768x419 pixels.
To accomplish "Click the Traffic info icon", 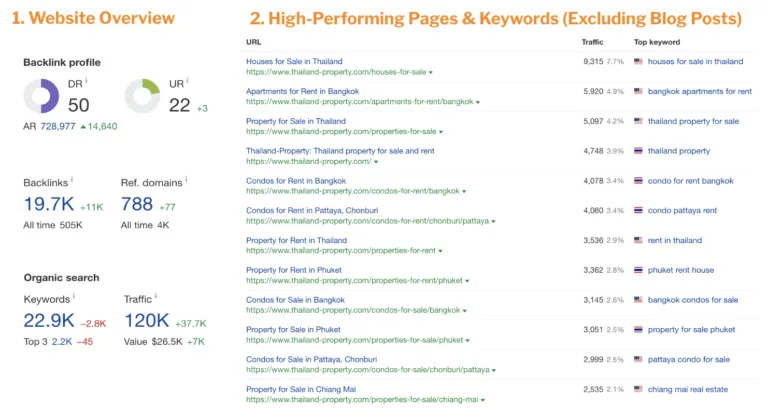I will (x=156, y=296).
